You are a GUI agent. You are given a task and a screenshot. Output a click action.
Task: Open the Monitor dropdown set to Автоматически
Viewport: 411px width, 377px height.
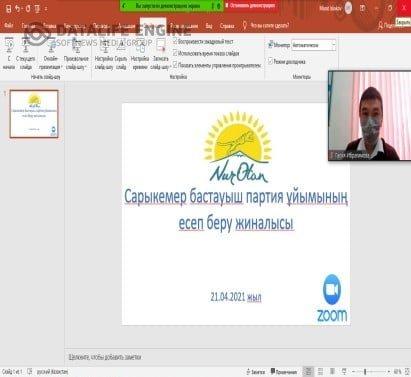point(314,45)
